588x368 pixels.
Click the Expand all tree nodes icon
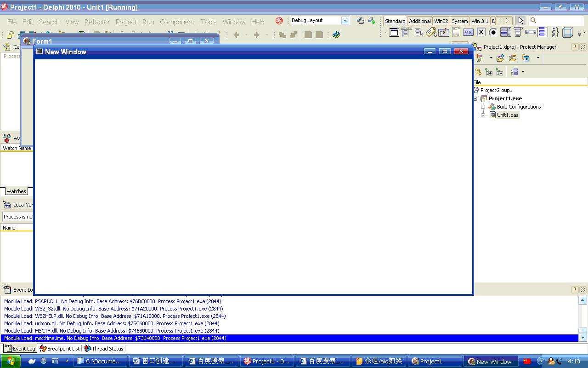pos(489,72)
